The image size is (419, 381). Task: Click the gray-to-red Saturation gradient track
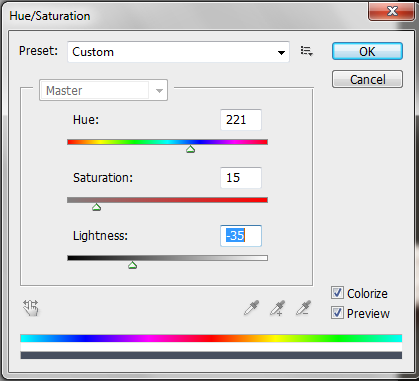[167, 200]
